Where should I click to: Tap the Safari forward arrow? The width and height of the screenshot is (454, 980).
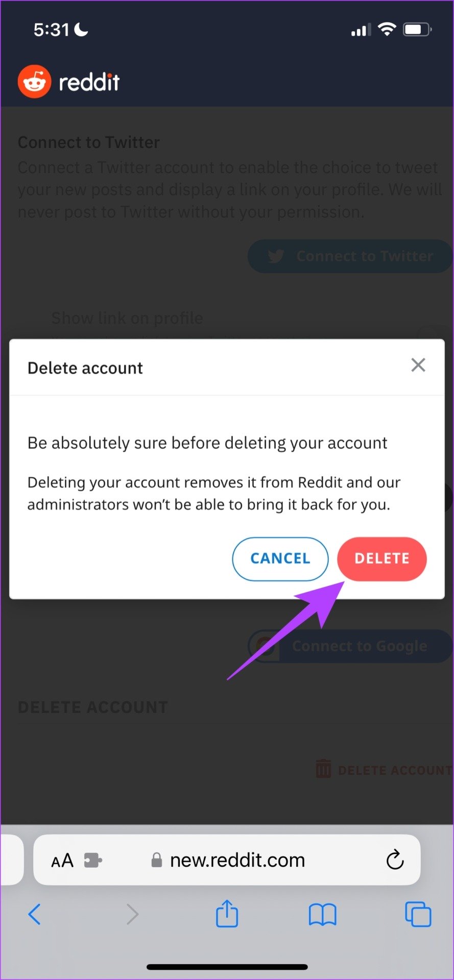[x=132, y=914]
